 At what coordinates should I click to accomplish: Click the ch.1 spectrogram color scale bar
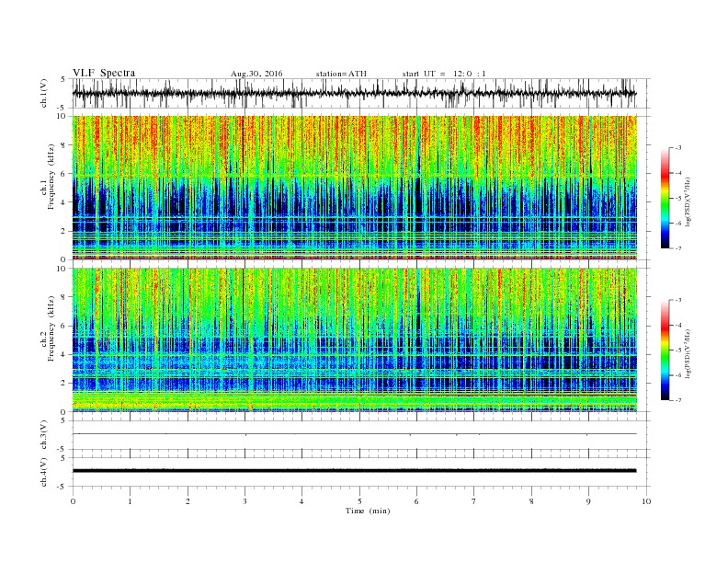coord(665,199)
